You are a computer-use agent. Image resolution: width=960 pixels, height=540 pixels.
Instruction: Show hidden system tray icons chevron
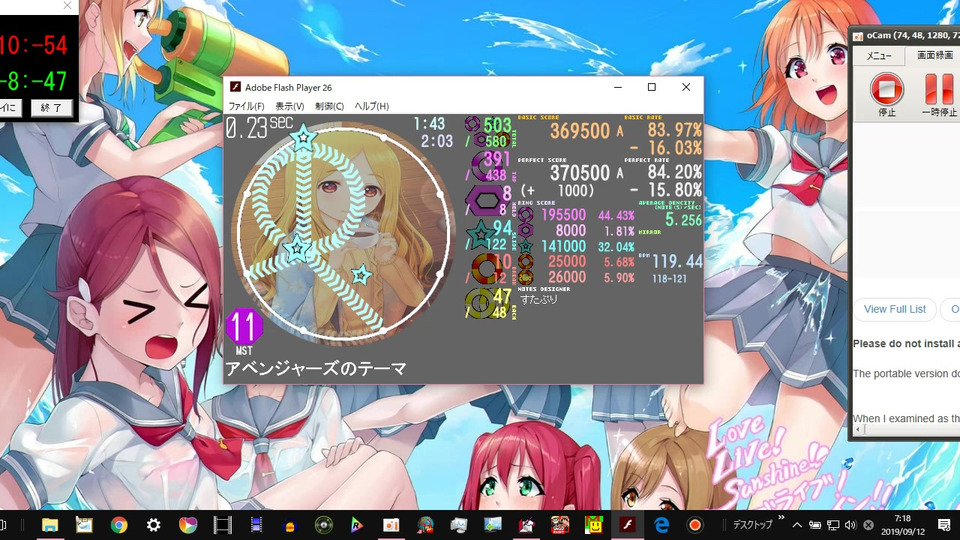pyautogui.click(x=797, y=525)
